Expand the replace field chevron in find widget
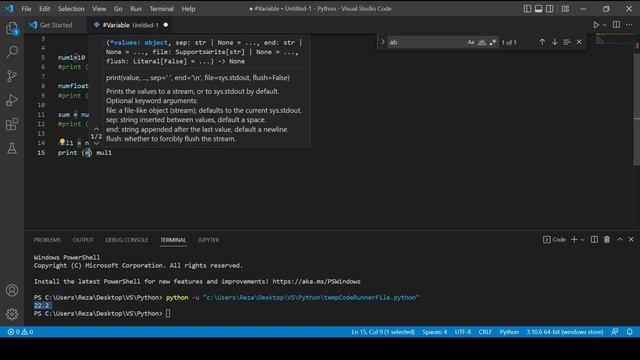The image size is (640, 360). click(x=383, y=42)
